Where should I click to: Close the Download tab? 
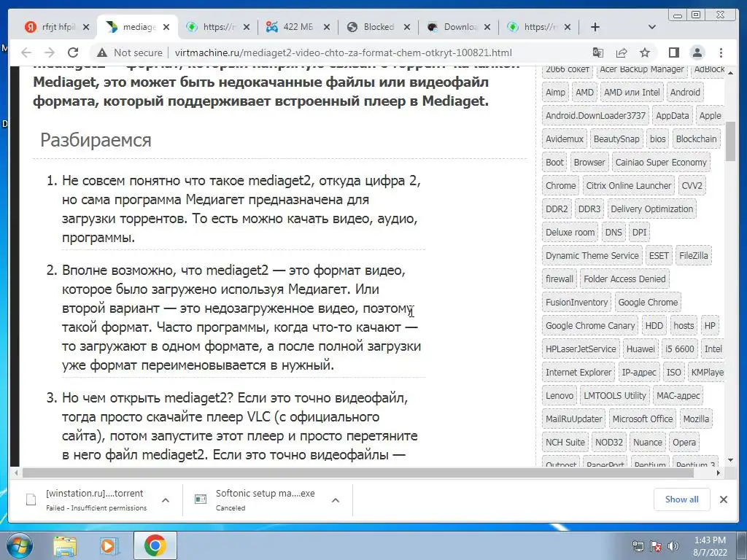pyautogui.click(x=487, y=27)
